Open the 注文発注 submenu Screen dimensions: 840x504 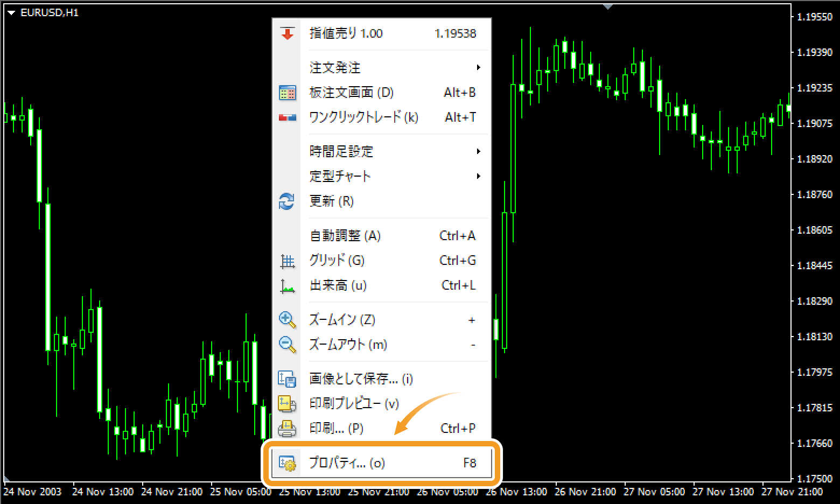click(382, 68)
